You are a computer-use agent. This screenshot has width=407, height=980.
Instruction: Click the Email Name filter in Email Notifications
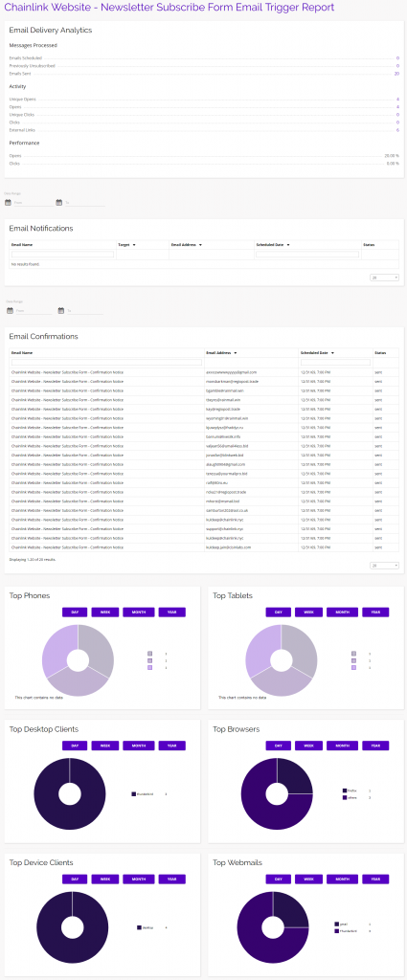pyautogui.click(x=62, y=255)
